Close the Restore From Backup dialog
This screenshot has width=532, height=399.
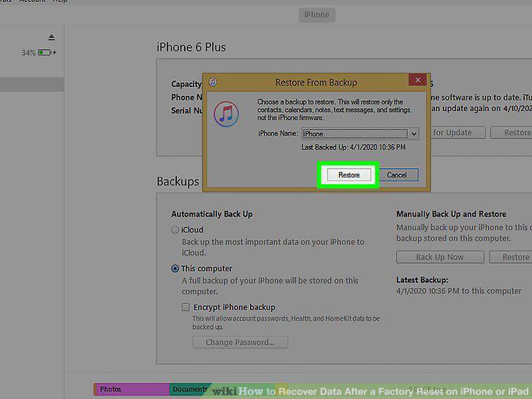(418, 80)
